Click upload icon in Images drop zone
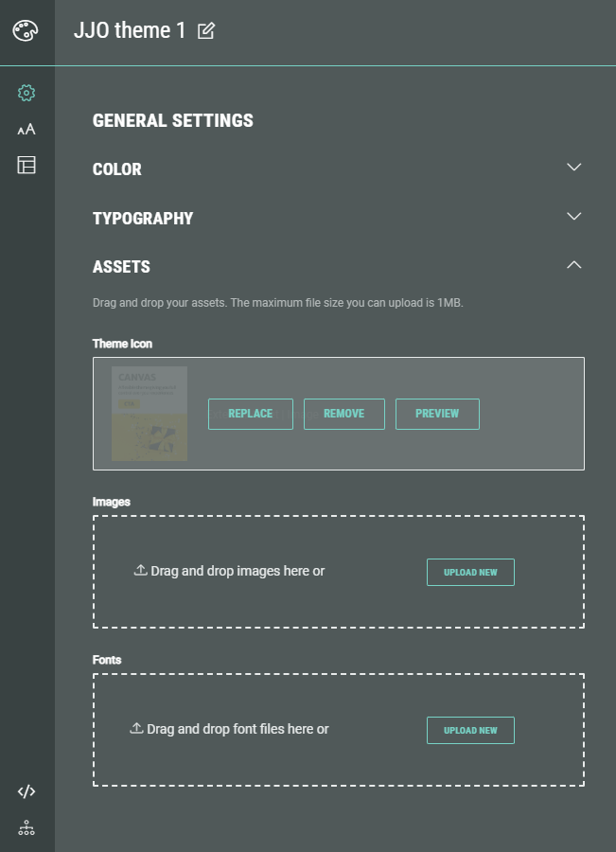The image size is (616, 852). (x=140, y=571)
